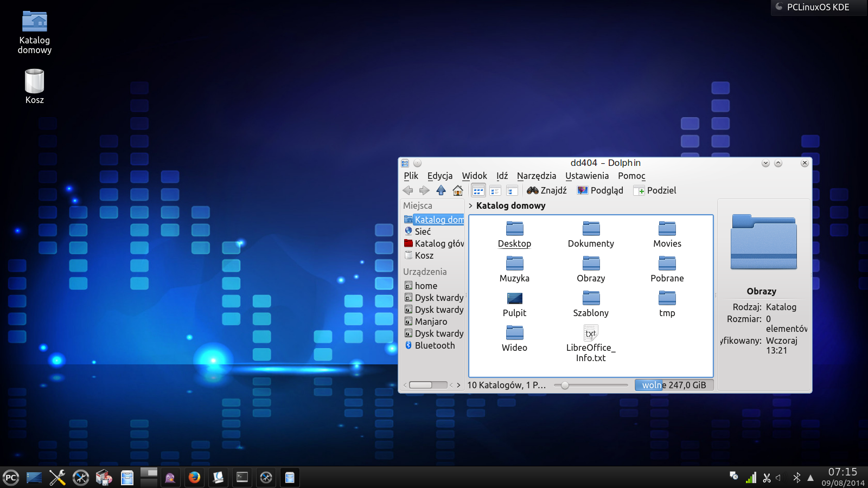Image resolution: width=868 pixels, height=488 pixels.
Task: Switch to Details view mode
Action: (x=512, y=190)
